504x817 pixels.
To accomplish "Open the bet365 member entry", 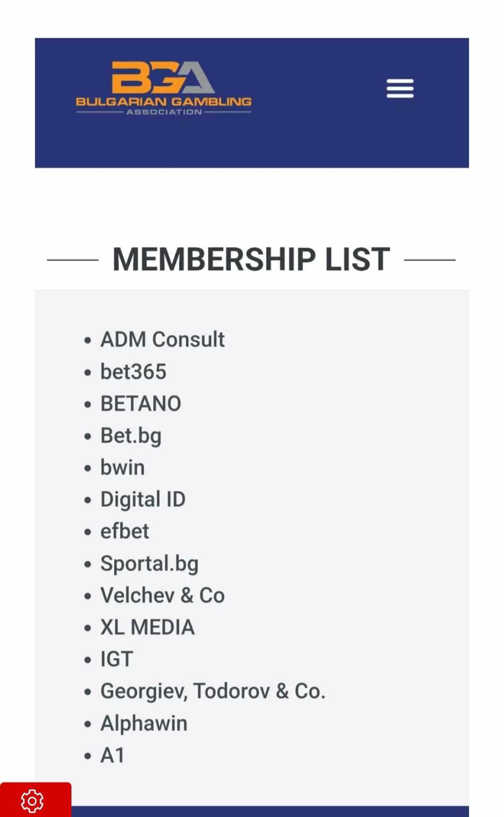I will (133, 371).
